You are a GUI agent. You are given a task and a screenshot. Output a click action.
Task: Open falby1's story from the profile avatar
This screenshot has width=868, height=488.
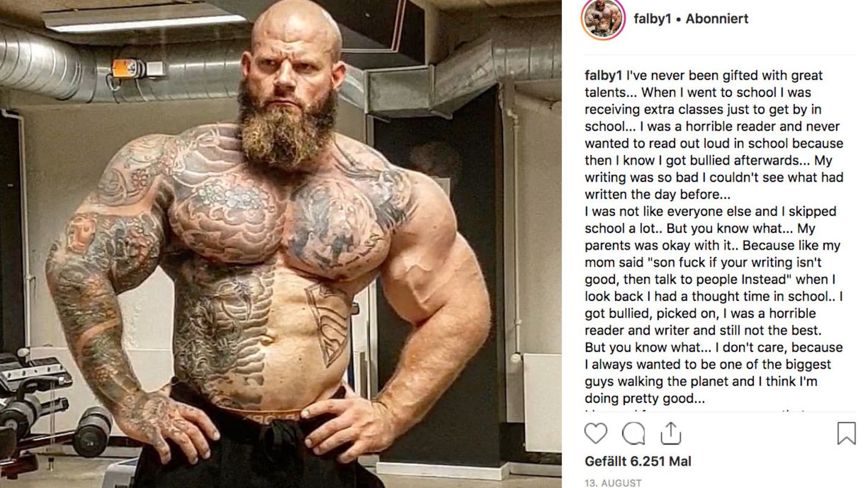[x=603, y=19]
